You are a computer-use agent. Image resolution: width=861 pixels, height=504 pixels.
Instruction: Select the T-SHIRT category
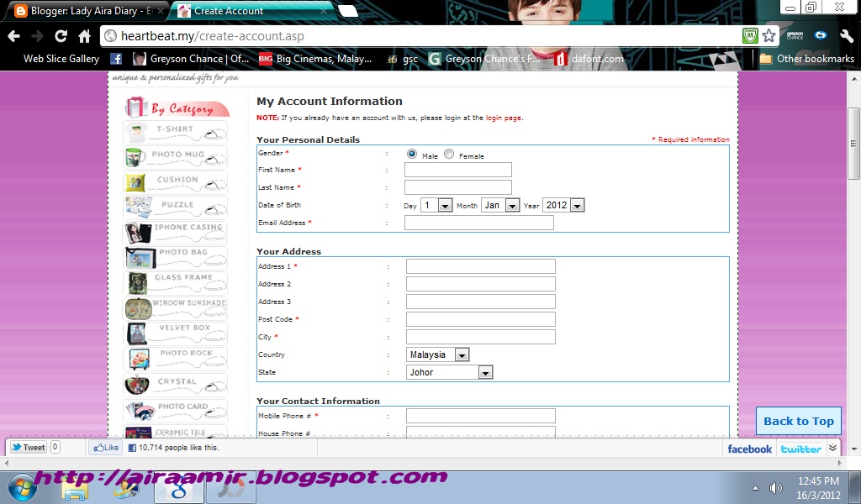(x=175, y=132)
